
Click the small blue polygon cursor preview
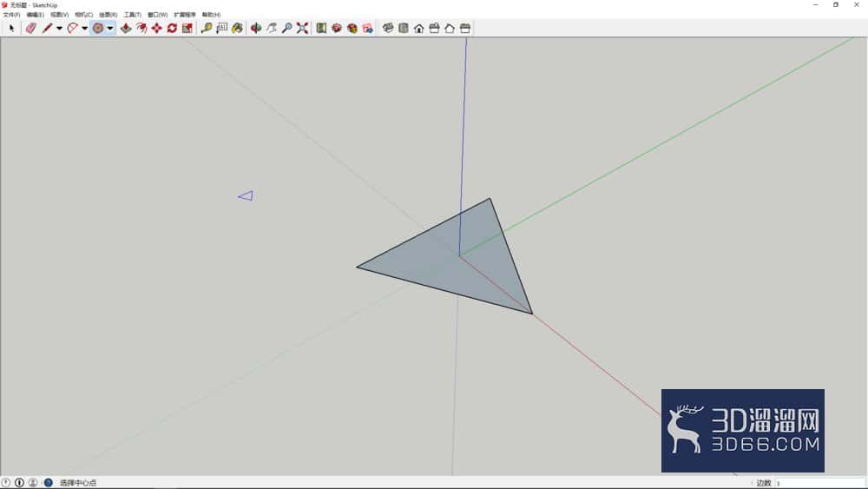[246, 195]
